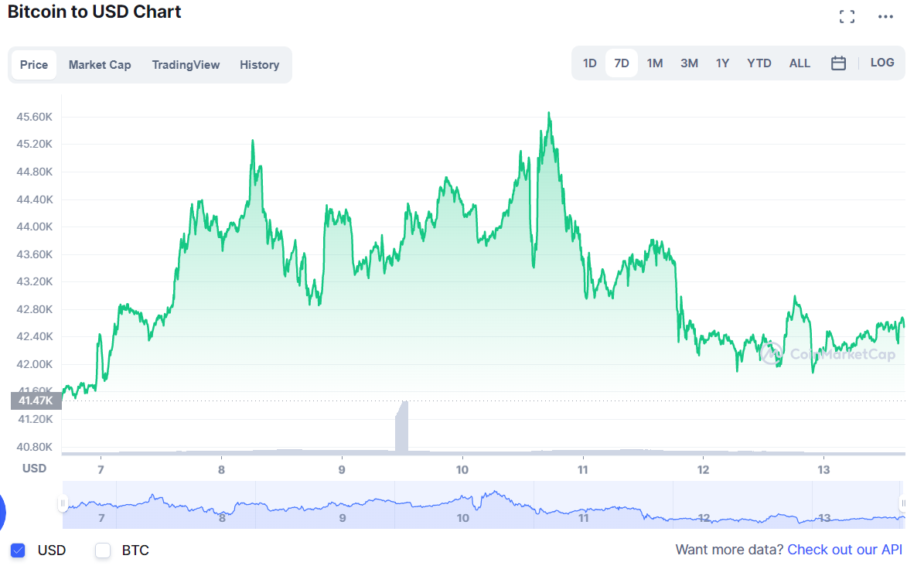Select the Price tab
924x576 pixels.
coord(34,65)
